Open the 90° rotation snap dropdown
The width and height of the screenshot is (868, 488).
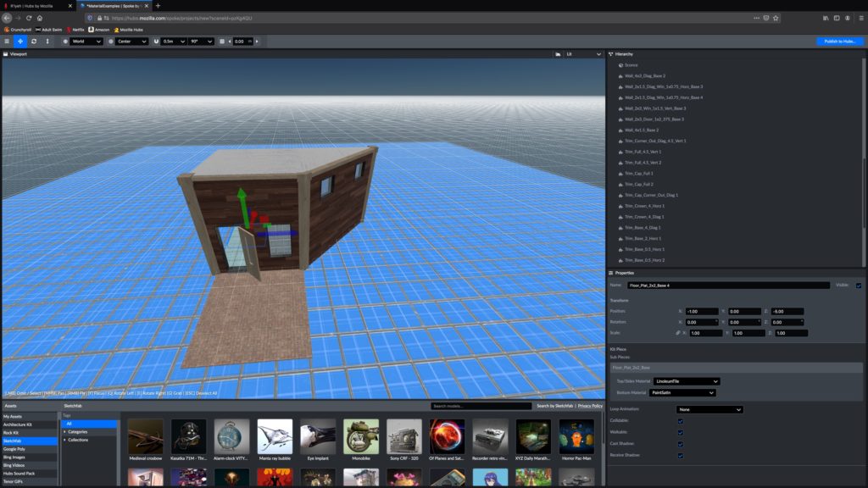click(x=201, y=42)
